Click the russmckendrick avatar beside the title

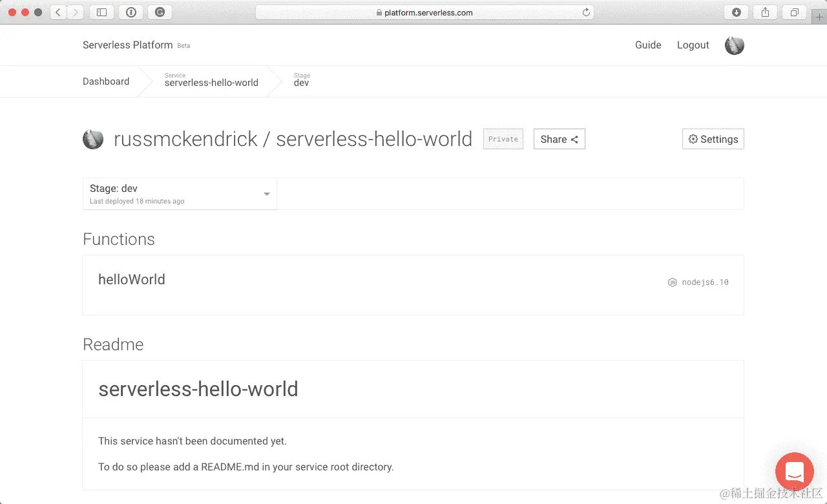coord(93,139)
